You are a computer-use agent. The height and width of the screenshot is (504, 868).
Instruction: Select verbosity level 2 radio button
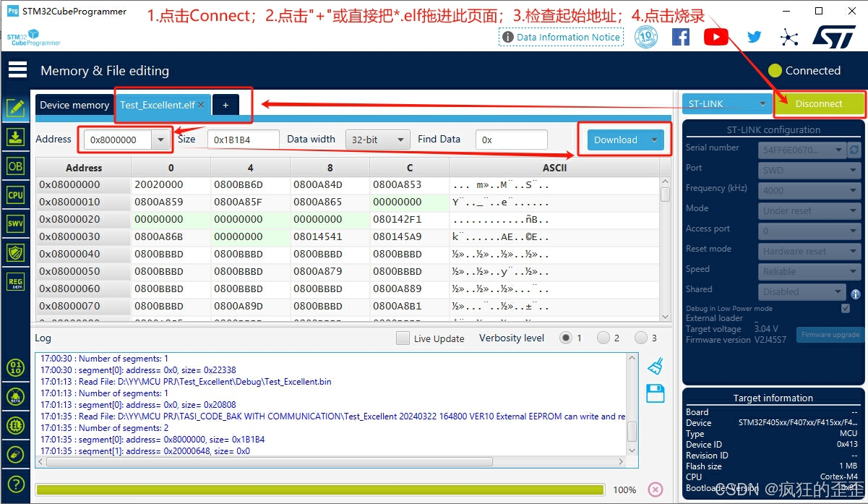pos(603,338)
